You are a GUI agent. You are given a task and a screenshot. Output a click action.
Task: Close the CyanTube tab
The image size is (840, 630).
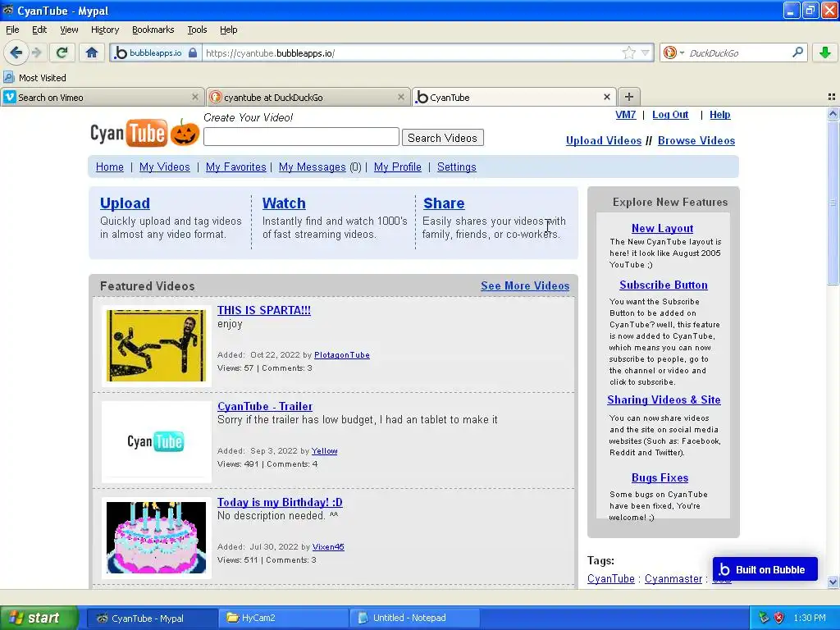(x=606, y=97)
